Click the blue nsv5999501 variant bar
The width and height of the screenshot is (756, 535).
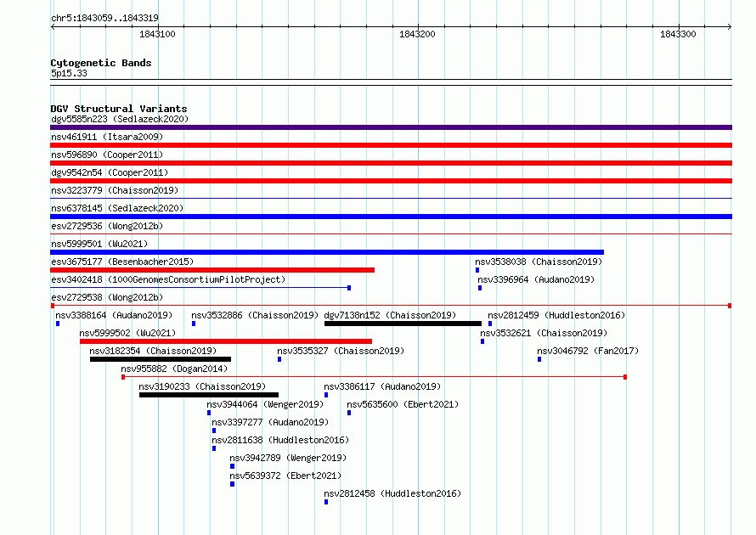point(327,252)
